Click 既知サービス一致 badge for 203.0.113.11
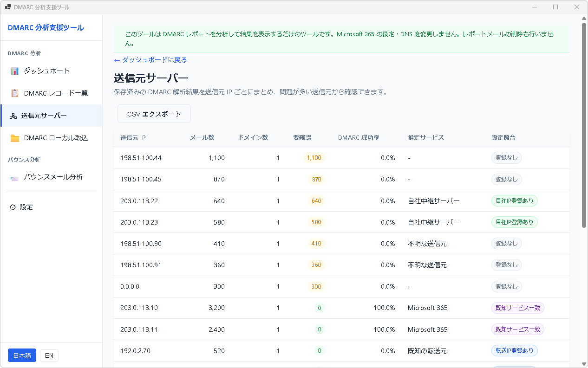 tap(518, 329)
